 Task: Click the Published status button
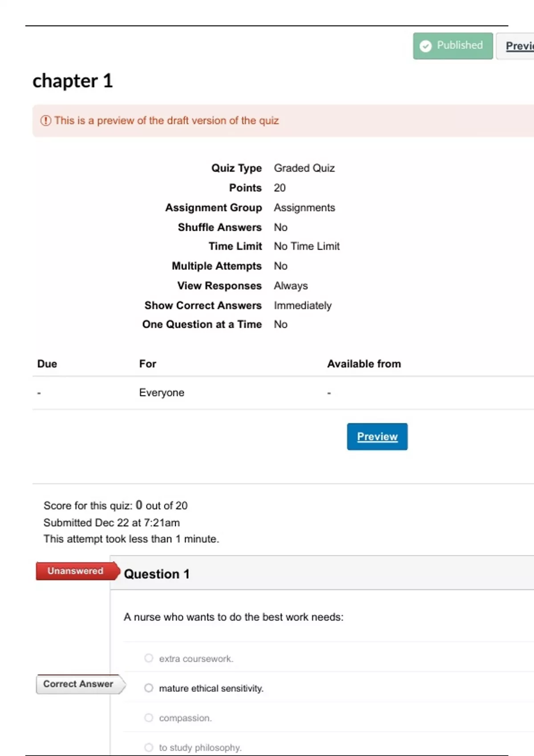pyautogui.click(x=453, y=46)
